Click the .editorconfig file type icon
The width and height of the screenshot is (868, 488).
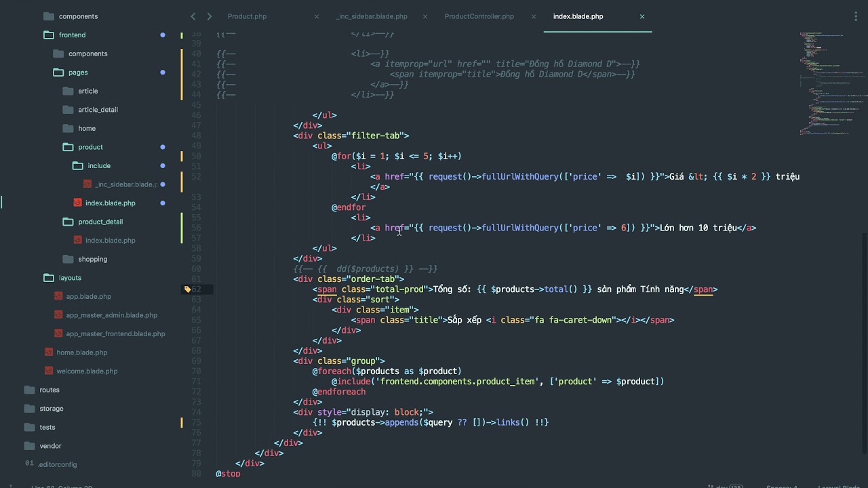pos(29,464)
